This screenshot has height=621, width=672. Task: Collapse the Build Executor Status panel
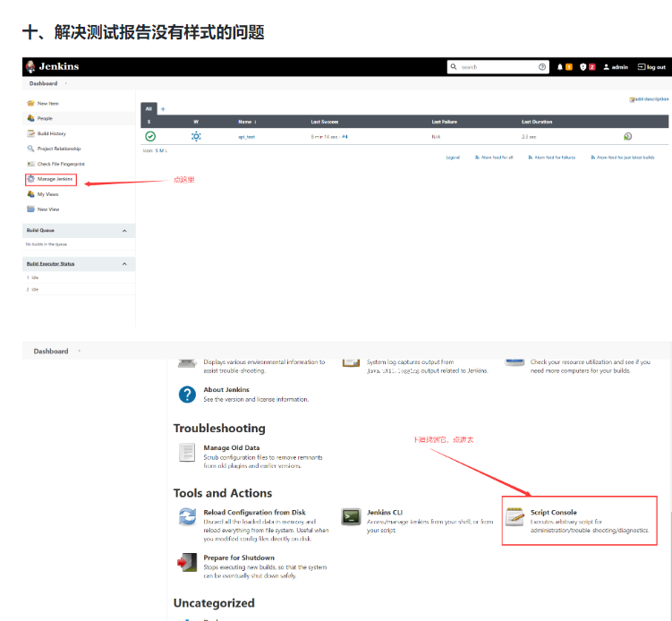[x=124, y=264]
